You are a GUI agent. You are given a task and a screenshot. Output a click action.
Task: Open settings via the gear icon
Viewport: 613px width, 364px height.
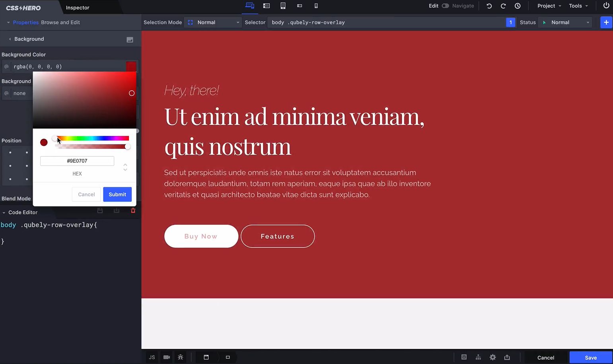(x=492, y=357)
